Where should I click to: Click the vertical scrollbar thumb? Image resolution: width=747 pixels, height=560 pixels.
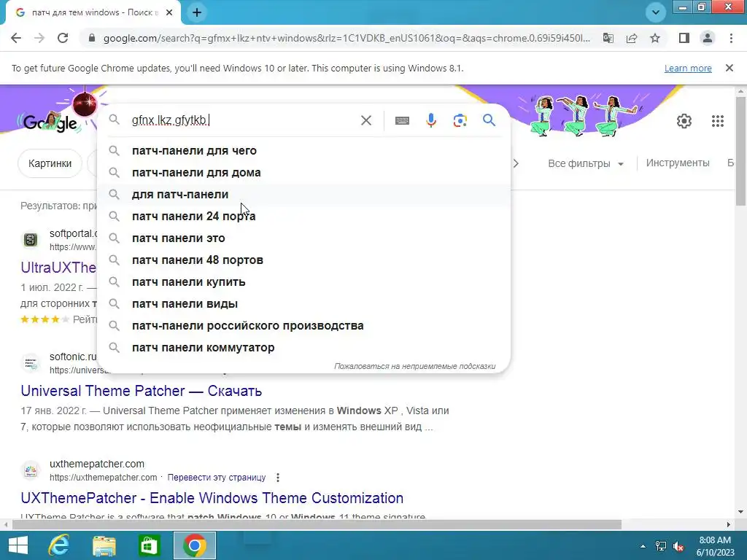[x=740, y=150]
